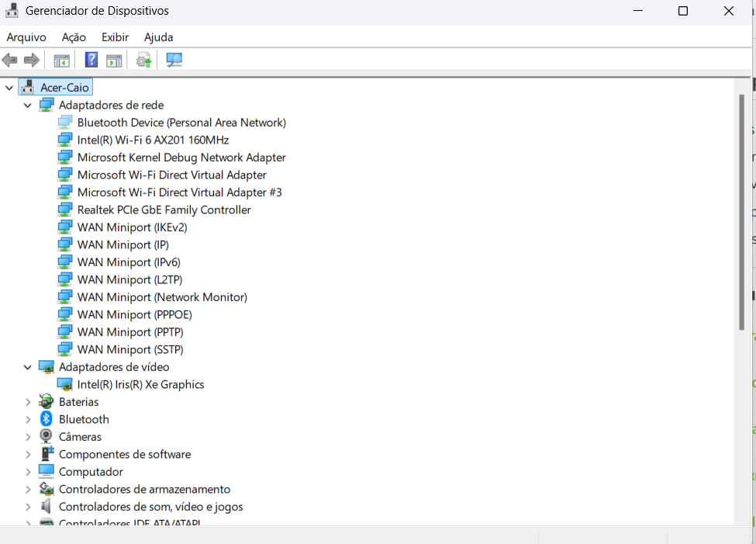Toggle the action pane toolbar icon
Screen dimensions: 756x544
[x=114, y=61]
